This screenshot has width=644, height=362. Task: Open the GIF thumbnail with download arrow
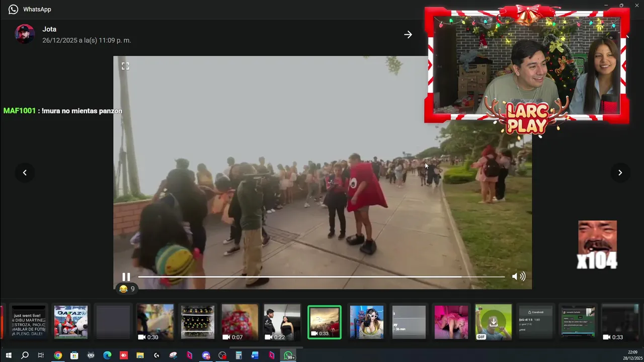[494, 322]
